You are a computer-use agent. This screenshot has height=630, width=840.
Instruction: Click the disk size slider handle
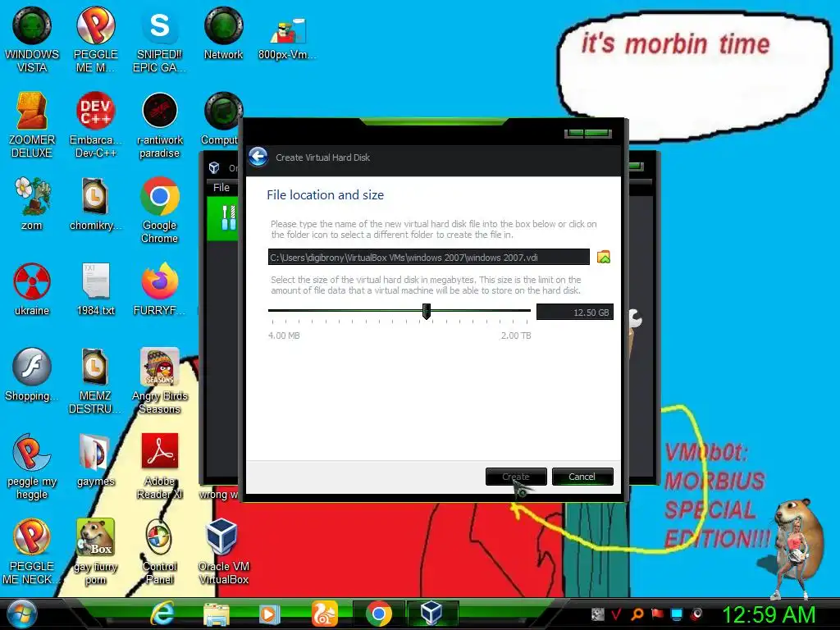(427, 311)
